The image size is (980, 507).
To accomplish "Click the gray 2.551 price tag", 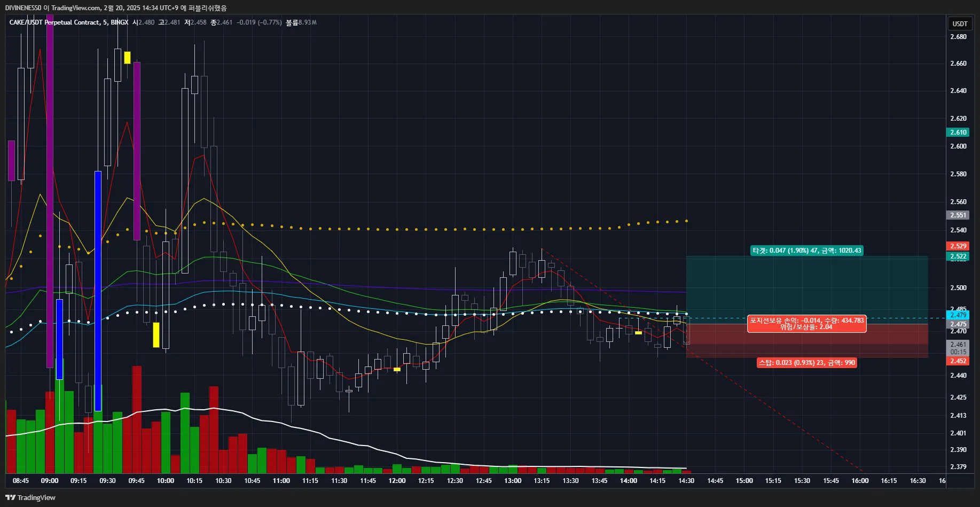I will point(958,215).
